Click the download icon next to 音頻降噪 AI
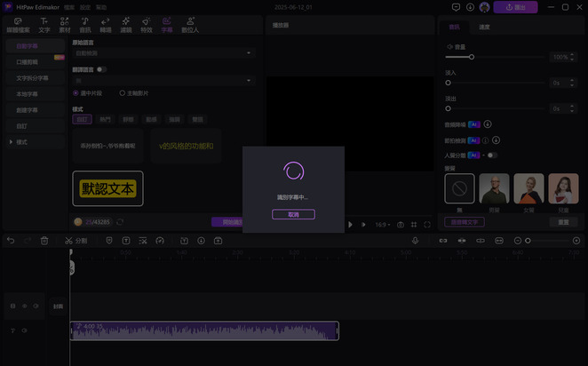Screen dimensions: 588x366 pos(488,124)
